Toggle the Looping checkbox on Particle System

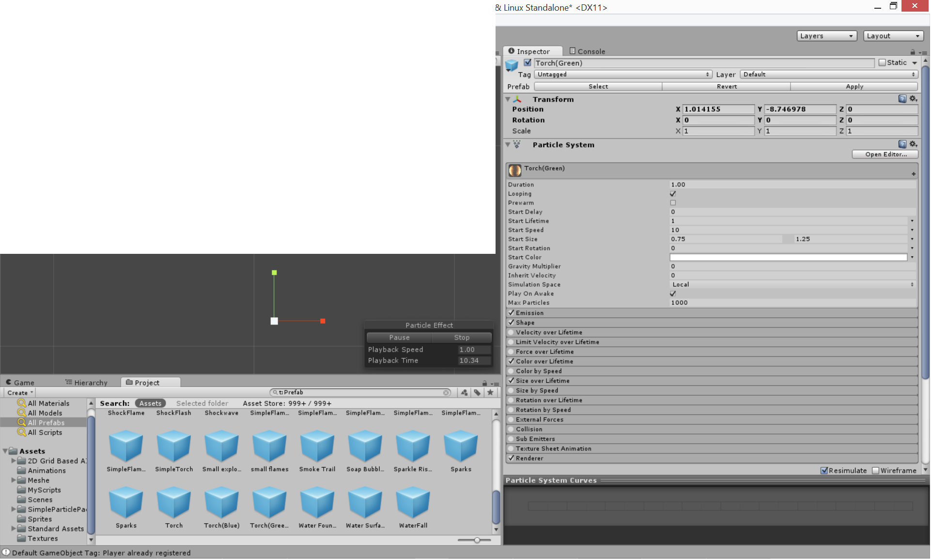click(673, 193)
